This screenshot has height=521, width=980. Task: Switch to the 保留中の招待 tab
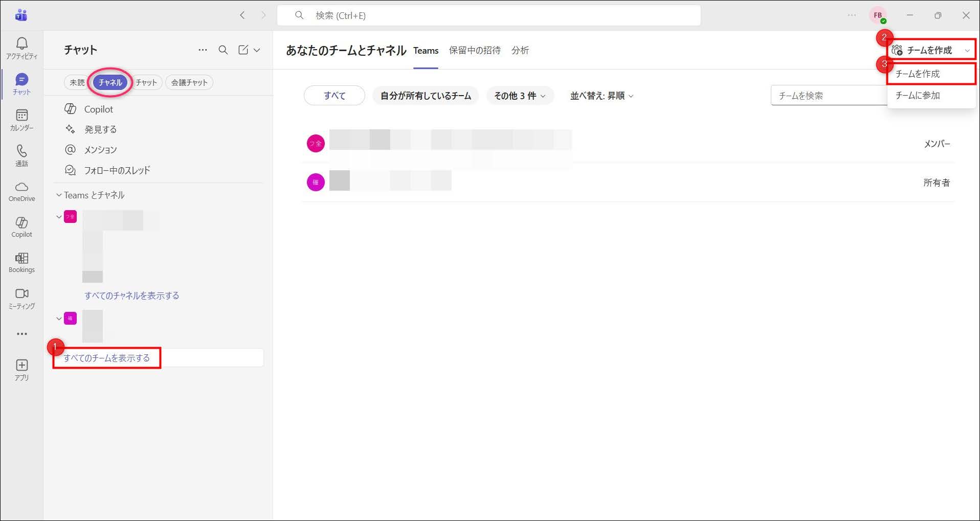tap(475, 50)
